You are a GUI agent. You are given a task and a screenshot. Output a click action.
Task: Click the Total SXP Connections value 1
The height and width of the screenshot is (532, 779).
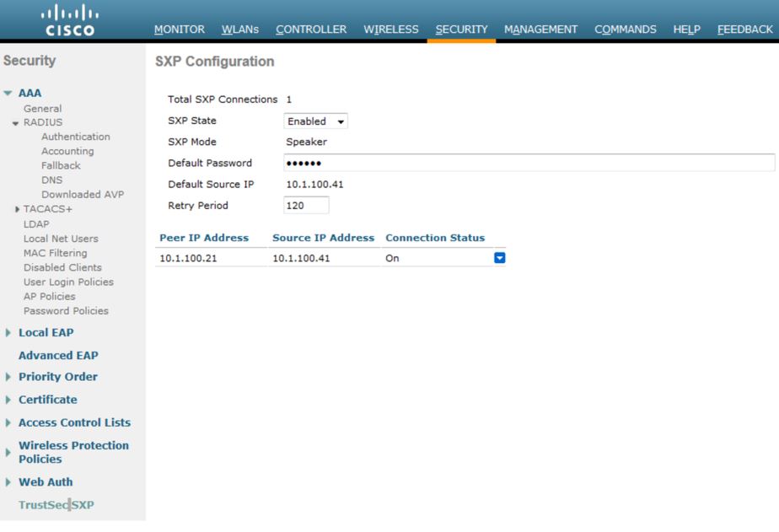pos(288,99)
